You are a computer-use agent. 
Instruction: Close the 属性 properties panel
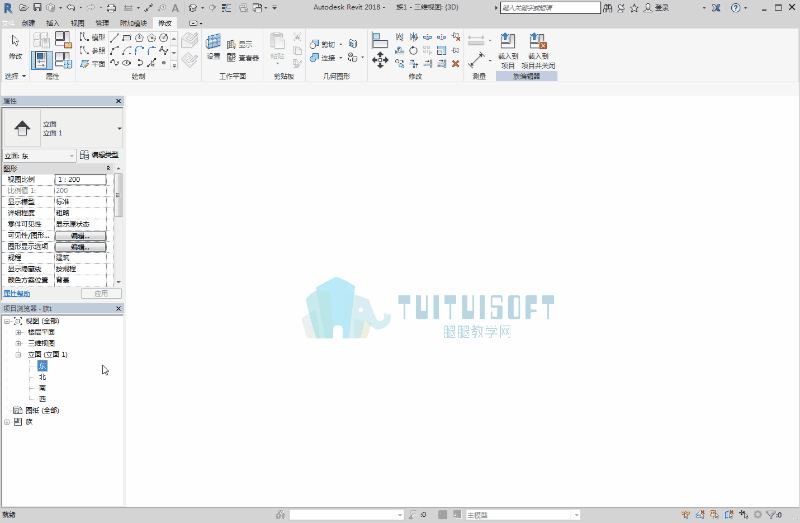point(118,101)
